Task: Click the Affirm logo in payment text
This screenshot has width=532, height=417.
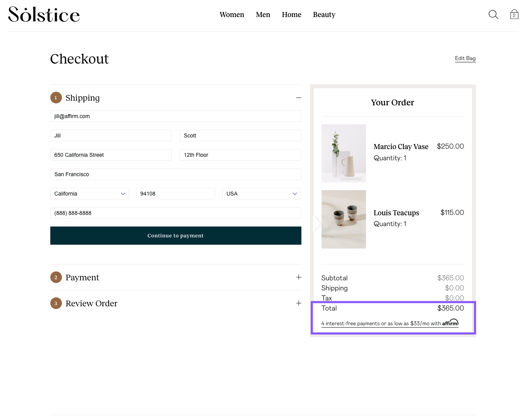Action: pos(450,323)
